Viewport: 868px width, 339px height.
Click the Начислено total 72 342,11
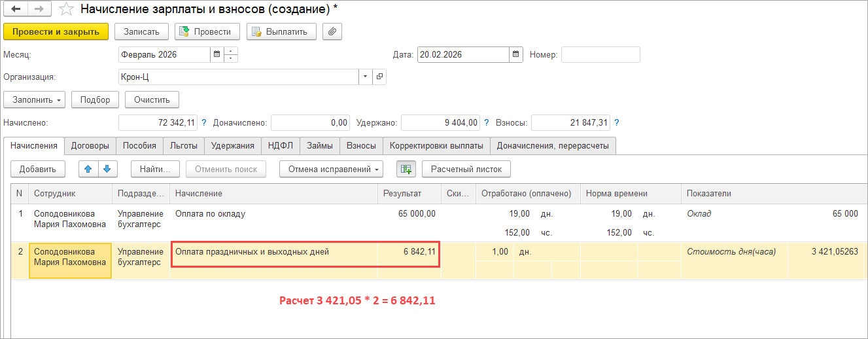(x=158, y=122)
